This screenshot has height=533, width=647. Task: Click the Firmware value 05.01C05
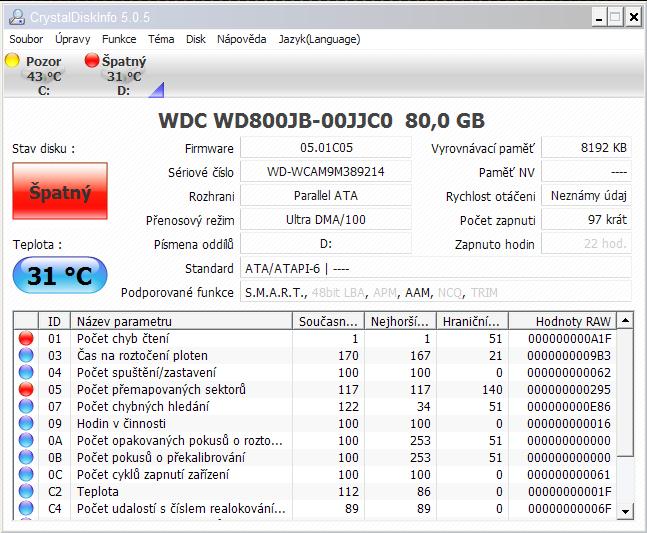pos(326,147)
